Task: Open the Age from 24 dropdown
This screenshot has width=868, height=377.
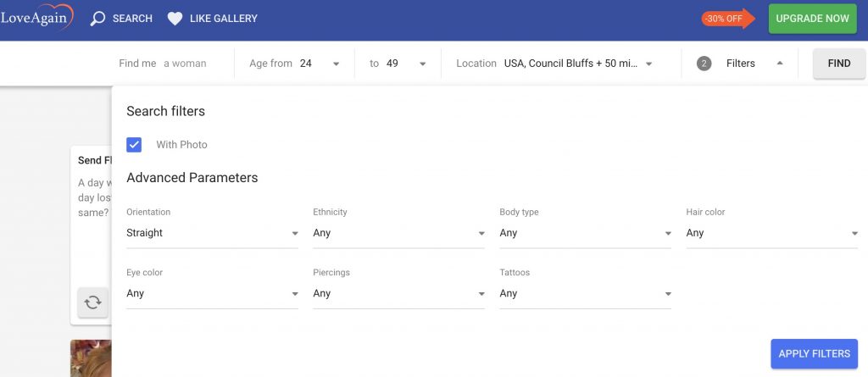Action: click(x=294, y=64)
